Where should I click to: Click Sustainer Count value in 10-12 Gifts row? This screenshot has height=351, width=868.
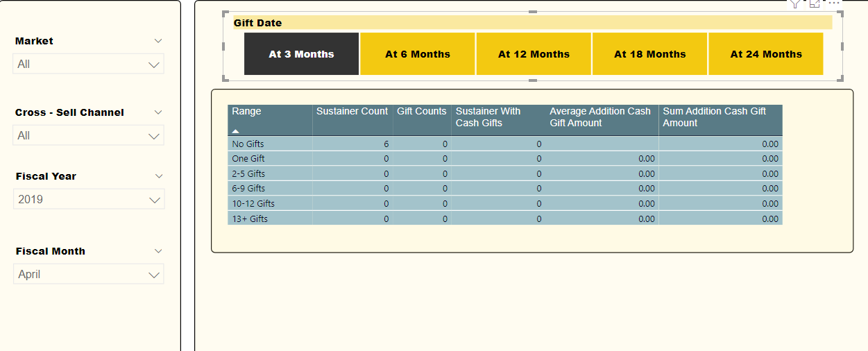click(386, 204)
